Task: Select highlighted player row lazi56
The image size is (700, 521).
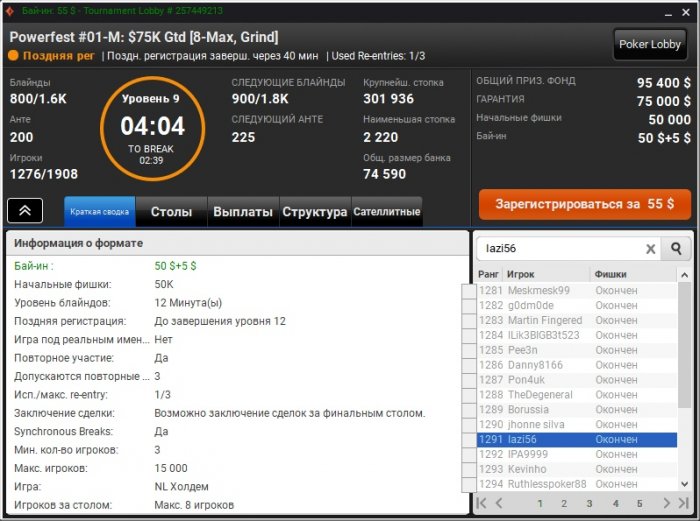Action: 577,439
